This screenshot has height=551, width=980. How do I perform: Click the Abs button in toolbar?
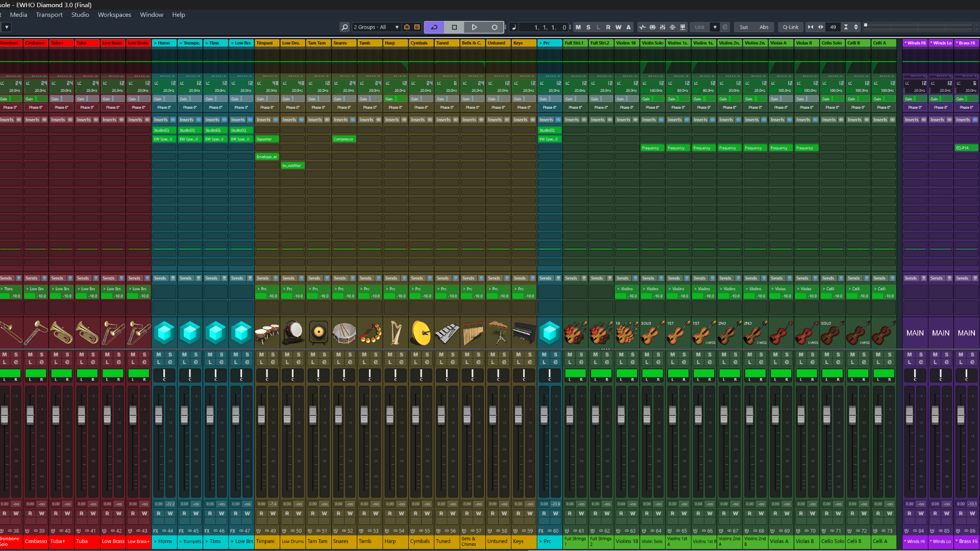coord(764,27)
